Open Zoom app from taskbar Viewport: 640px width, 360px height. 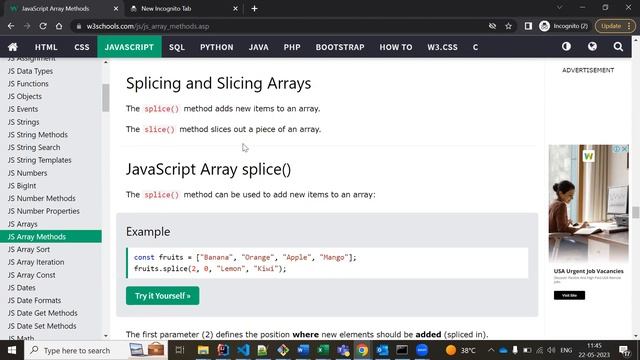(422, 350)
